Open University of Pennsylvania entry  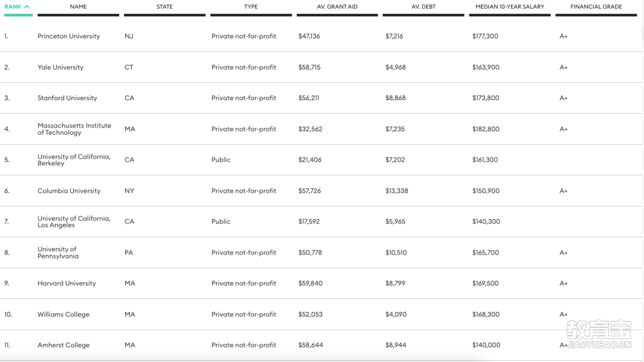(x=58, y=253)
